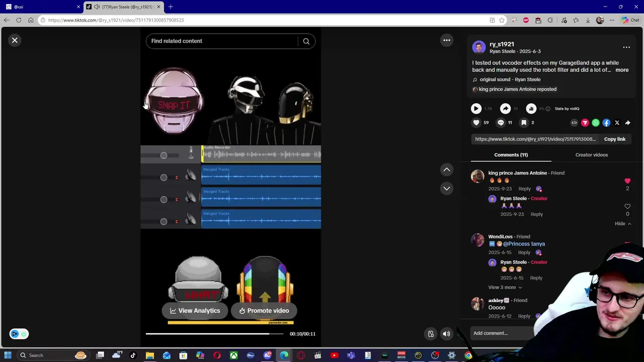Click the Add comment field

pos(503,333)
